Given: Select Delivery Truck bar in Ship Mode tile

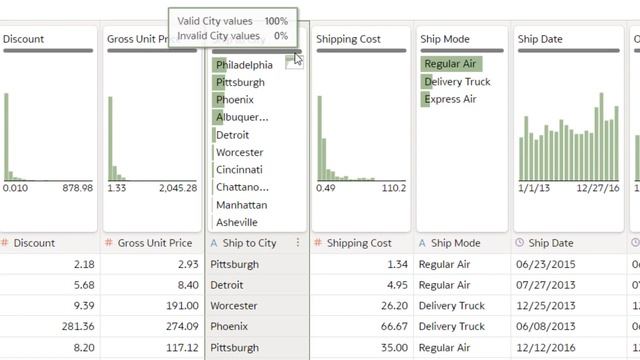Looking at the screenshot, I should click(x=457, y=82).
